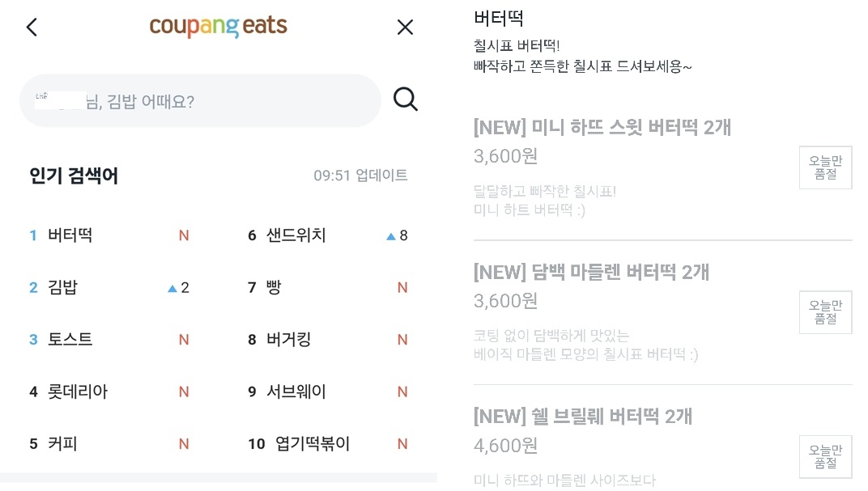Viewport: 868px width, 491px height.
Task: Select the 빵 popular keyword
Action: click(274, 287)
